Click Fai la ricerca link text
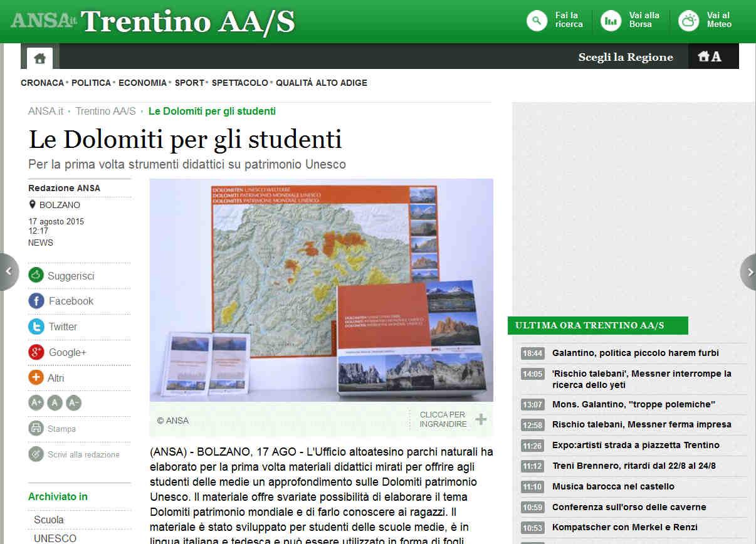The image size is (756, 544). (569, 20)
